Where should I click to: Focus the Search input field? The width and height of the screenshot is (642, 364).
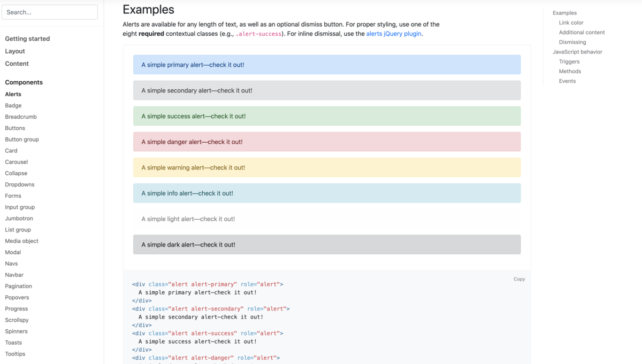tap(50, 12)
